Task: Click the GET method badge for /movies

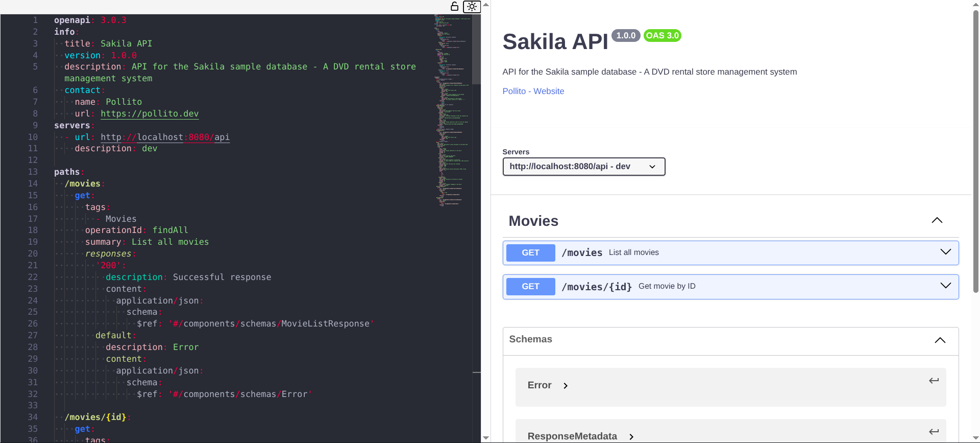Action: coord(530,253)
